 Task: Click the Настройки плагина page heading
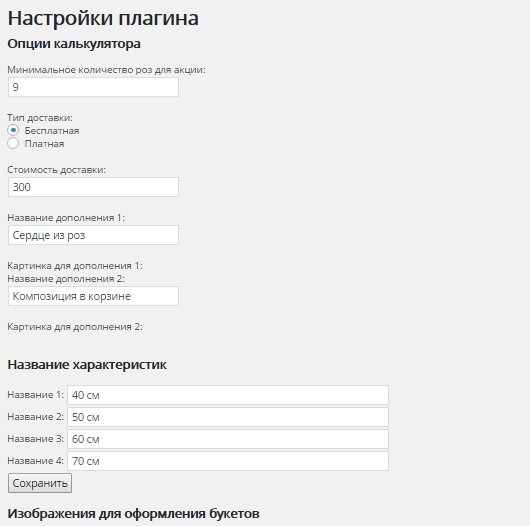tap(103, 18)
